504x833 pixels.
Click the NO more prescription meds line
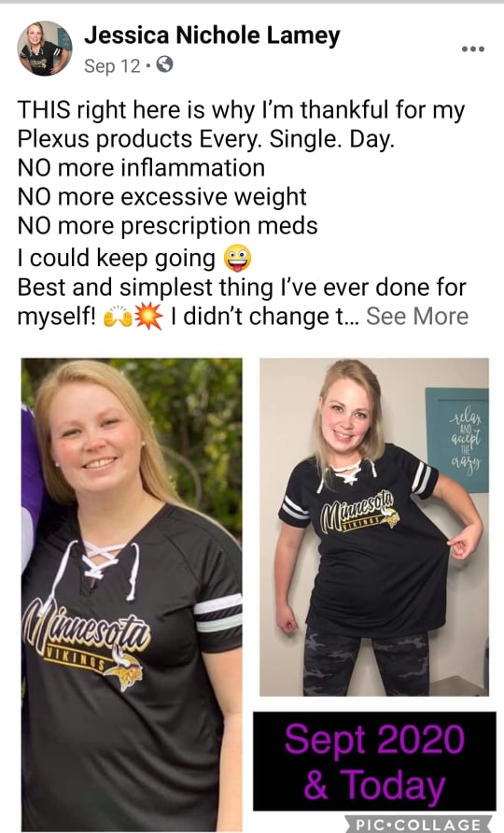coord(167,226)
